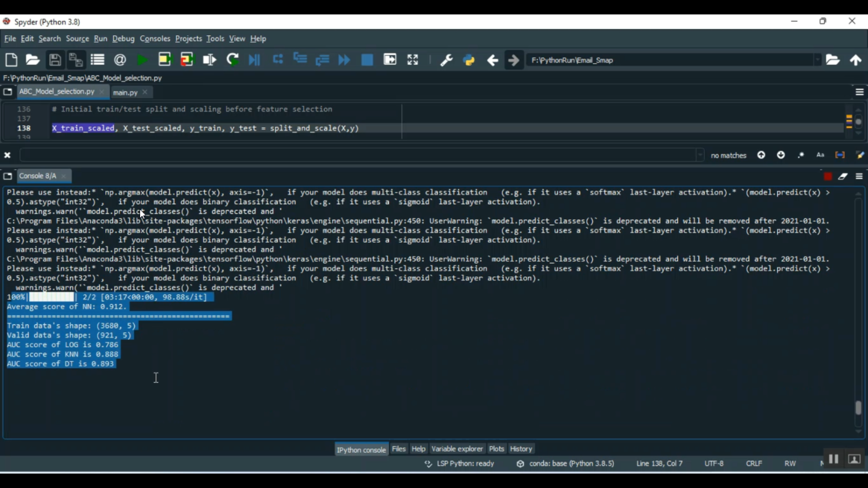Open the Debug menu
This screenshot has width=868, height=488.
coord(123,39)
